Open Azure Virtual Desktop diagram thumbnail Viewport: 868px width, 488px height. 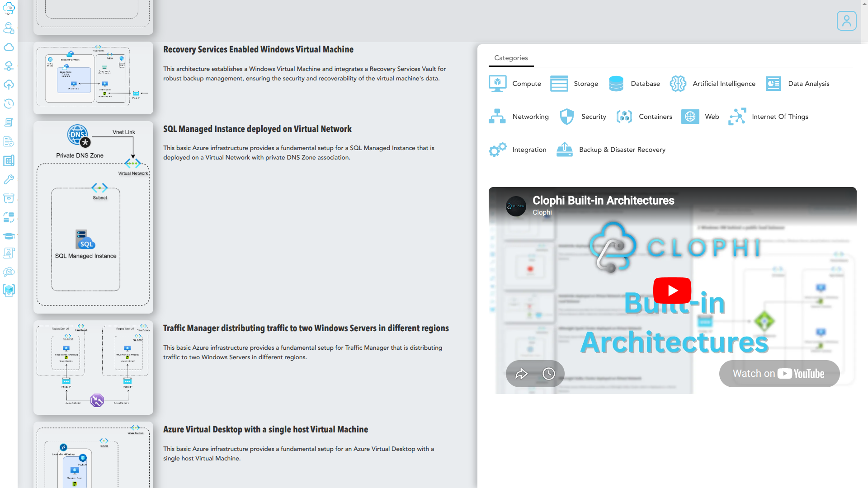tap(93, 455)
